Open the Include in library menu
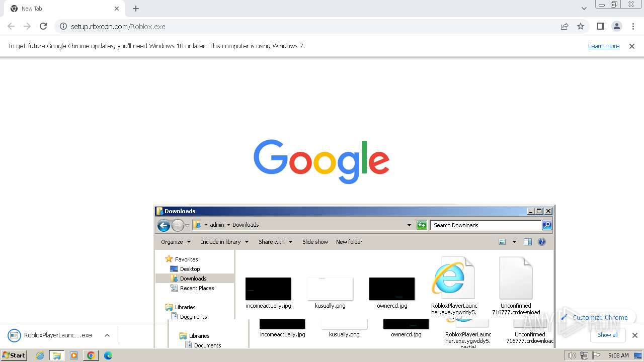 [x=225, y=242]
